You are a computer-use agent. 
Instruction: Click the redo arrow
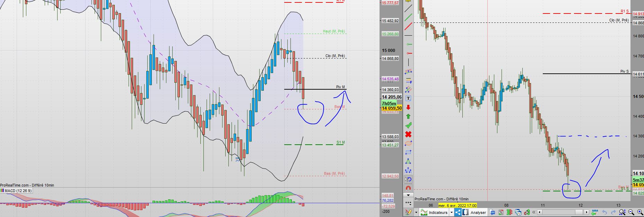click(x=613, y=212)
